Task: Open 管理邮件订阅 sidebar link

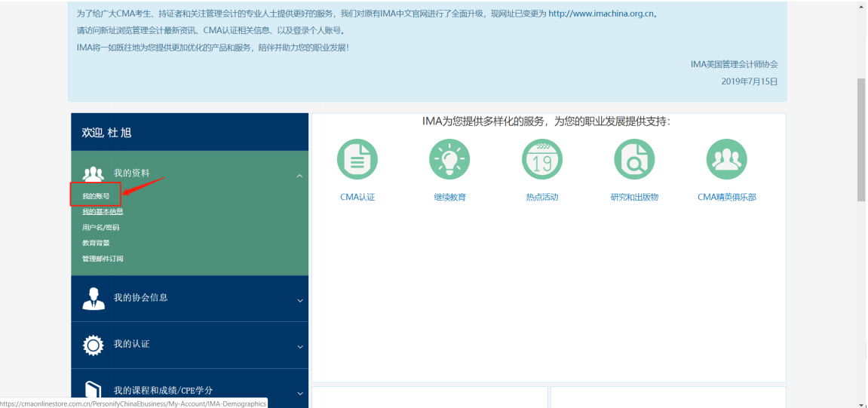Action: pyautogui.click(x=103, y=259)
